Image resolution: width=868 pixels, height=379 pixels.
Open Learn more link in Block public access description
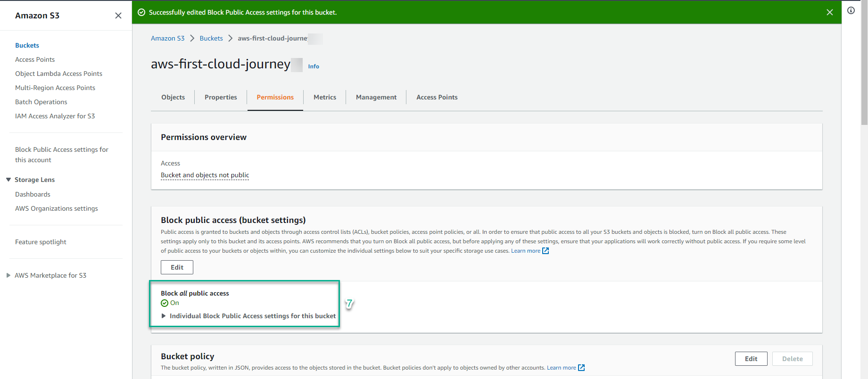pos(526,251)
